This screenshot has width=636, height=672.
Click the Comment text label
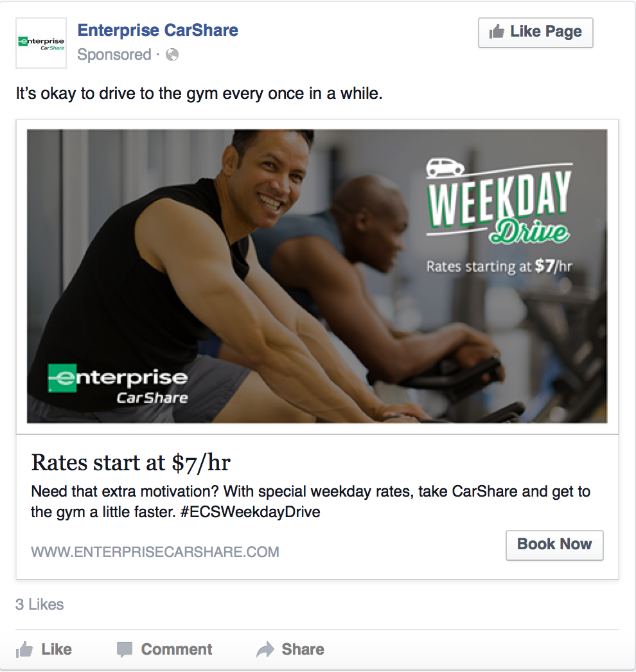click(177, 650)
